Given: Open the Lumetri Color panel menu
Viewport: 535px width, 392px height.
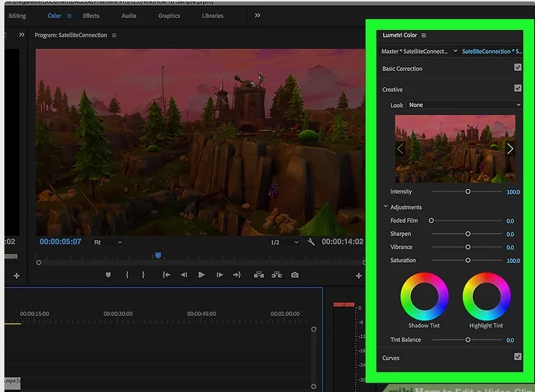Looking at the screenshot, I should pyautogui.click(x=424, y=36).
